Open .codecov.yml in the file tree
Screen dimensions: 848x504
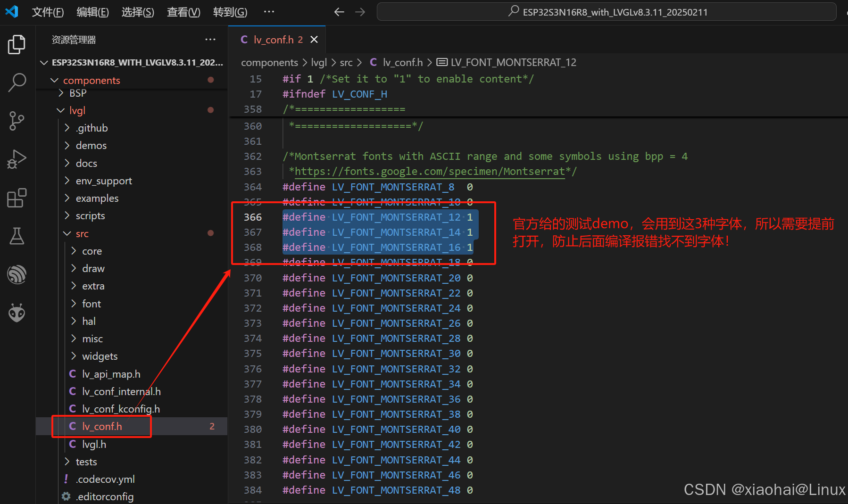pyautogui.click(x=132, y=479)
